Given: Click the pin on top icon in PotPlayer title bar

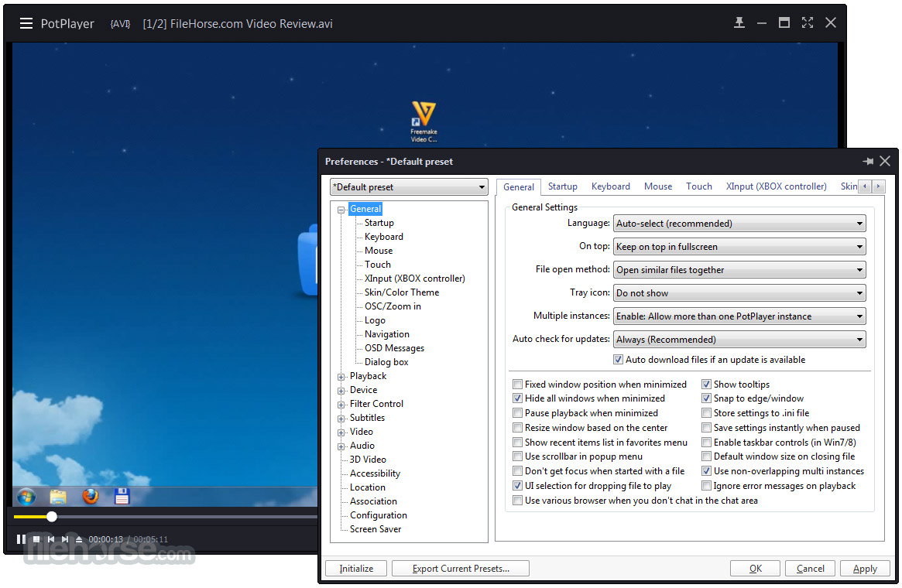Looking at the screenshot, I should (739, 23).
